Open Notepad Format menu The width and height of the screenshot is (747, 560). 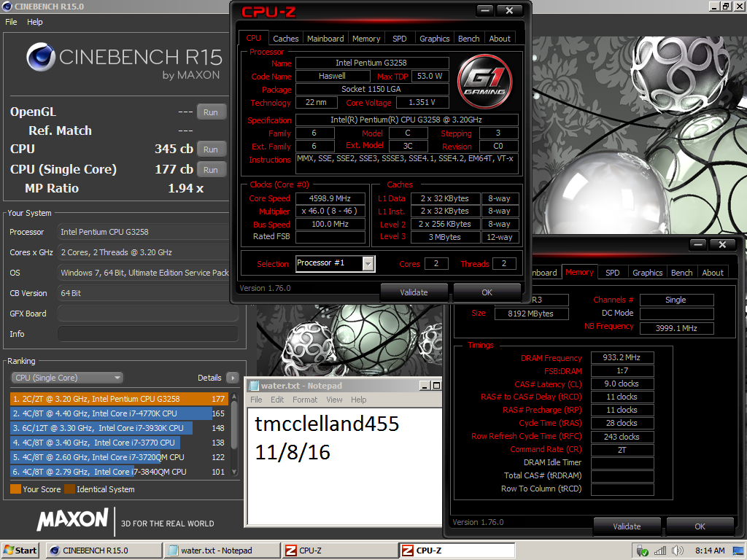tap(305, 400)
